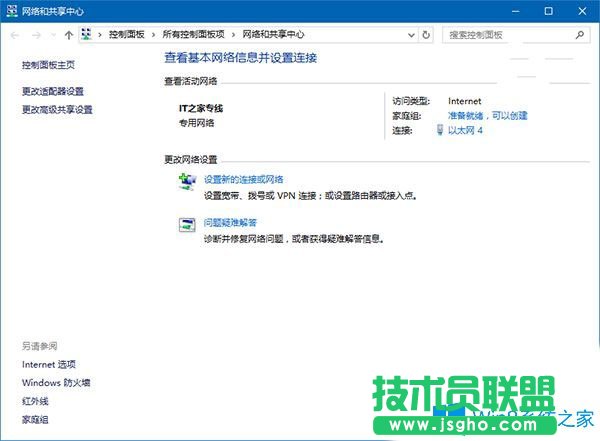Open Windows 防火墙 link
Viewport: 600px width, 441px height.
(x=56, y=382)
